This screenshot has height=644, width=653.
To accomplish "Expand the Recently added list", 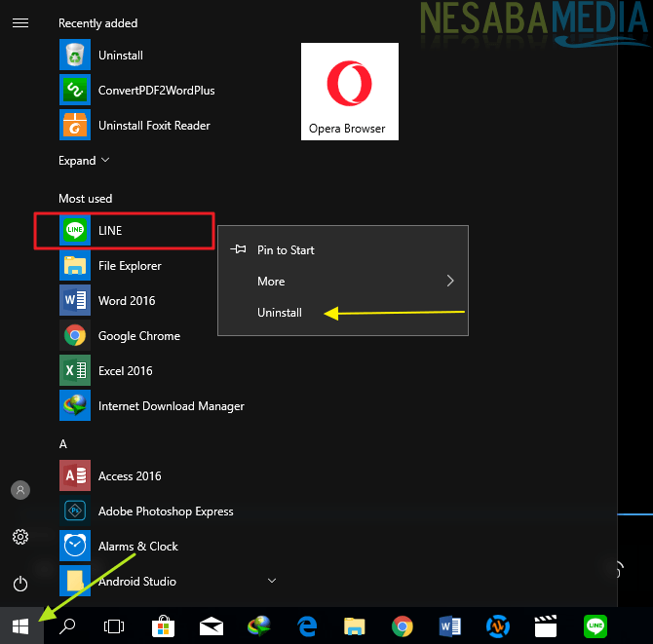I will pyautogui.click(x=84, y=161).
